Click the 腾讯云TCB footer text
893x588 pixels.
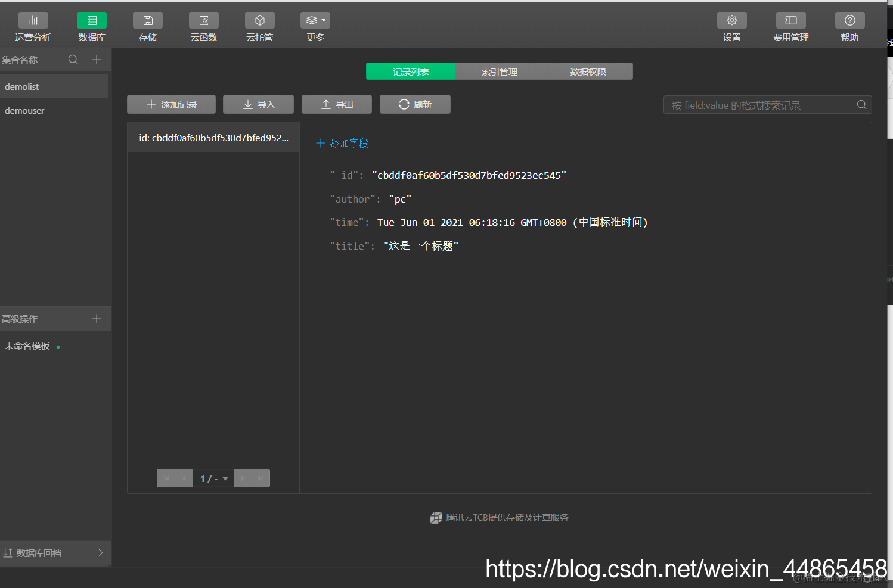click(507, 518)
